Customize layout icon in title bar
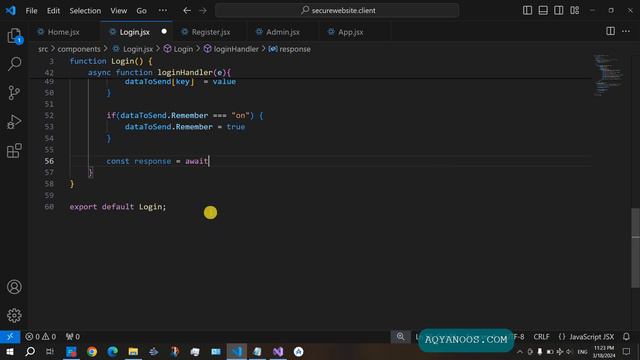The height and width of the screenshot is (360, 640). click(574, 10)
